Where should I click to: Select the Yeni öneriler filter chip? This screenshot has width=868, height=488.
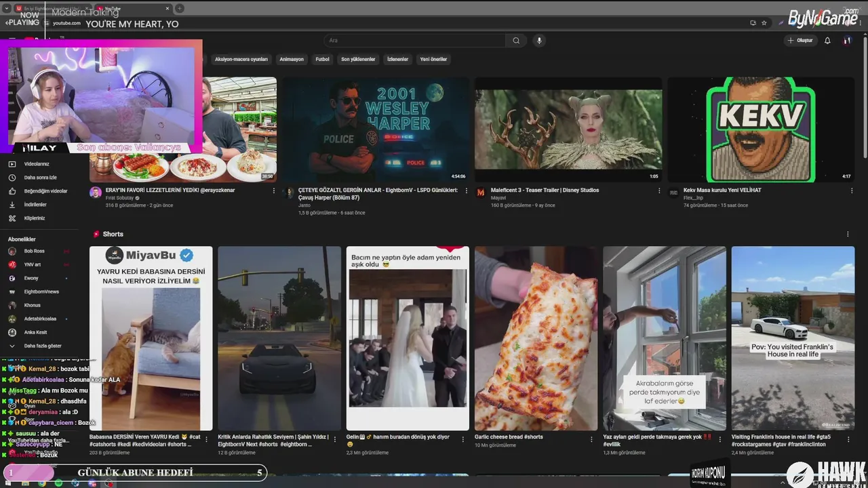click(433, 59)
